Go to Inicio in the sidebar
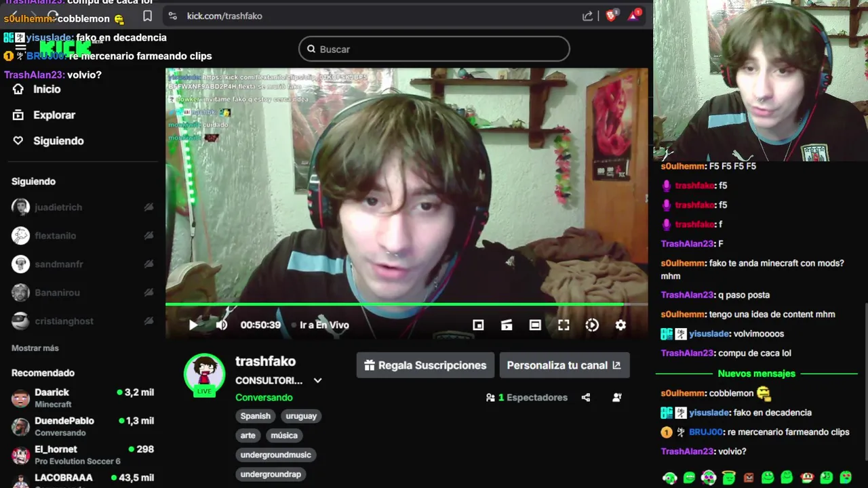Viewport: 868px width, 488px height. [x=37, y=89]
